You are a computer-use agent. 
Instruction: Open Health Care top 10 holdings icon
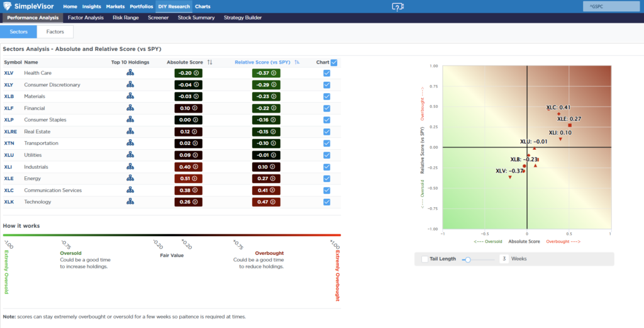[x=130, y=73]
